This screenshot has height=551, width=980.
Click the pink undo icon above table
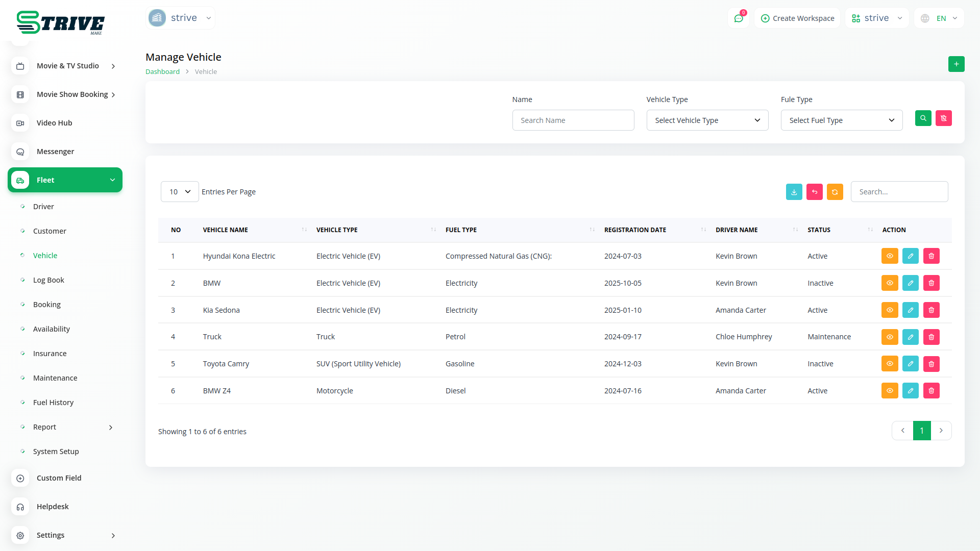814,192
